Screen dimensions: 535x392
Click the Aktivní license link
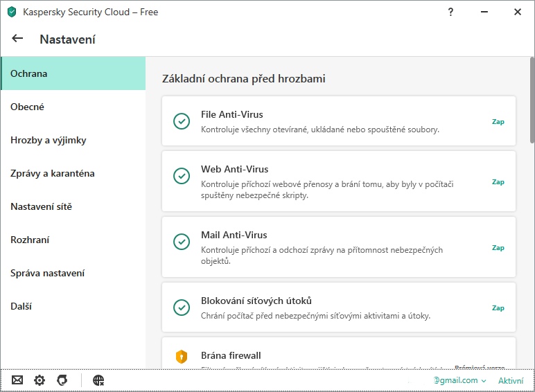point(511,380)
